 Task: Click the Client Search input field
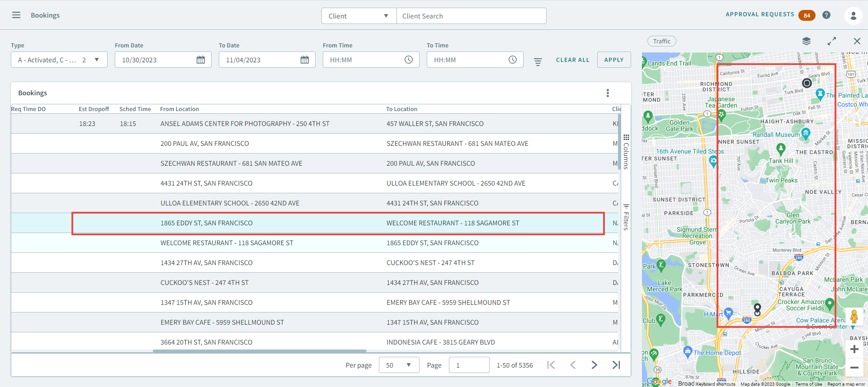[x=471, y=16]
